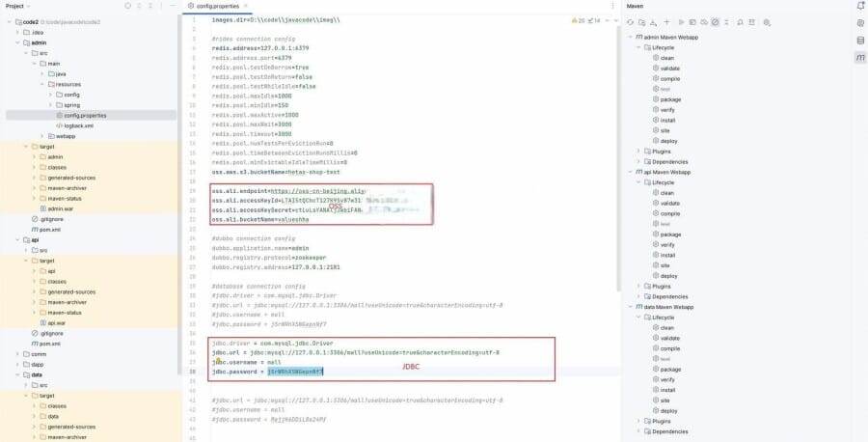This screenshot has height=442, width=868.
Task: Open the Project view dropdown
Action: tap(27, 6)
